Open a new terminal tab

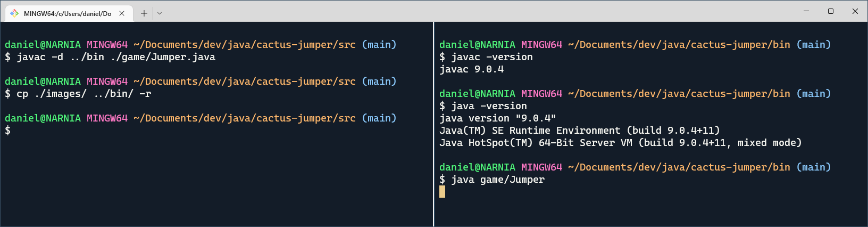144,13
